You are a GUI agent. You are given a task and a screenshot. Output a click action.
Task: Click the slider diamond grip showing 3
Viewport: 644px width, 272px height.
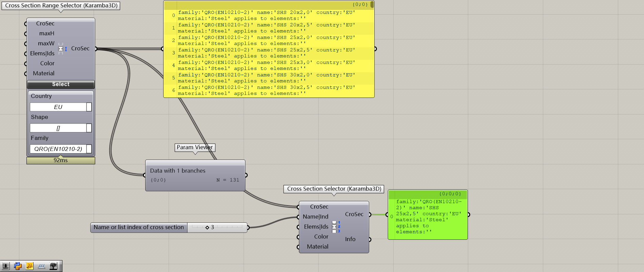coord(207,228)
